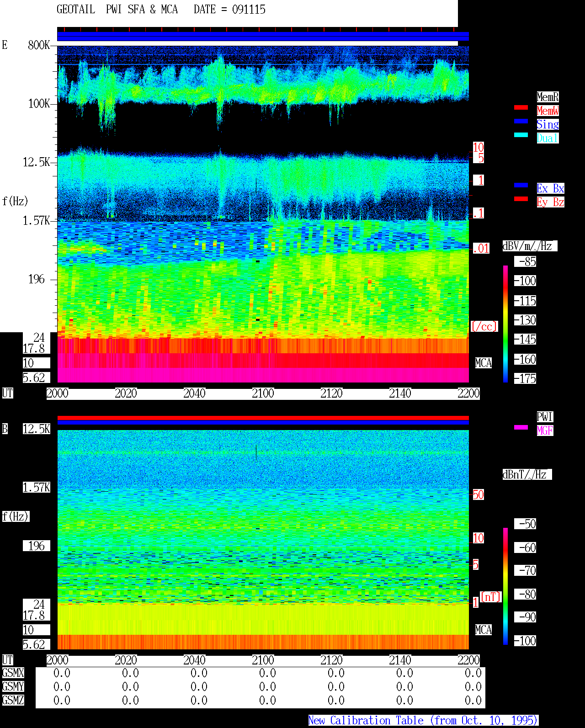Click the cyan Dual legend swatch
The width and height of the screenshot is (585, 728).
[521, 135]
